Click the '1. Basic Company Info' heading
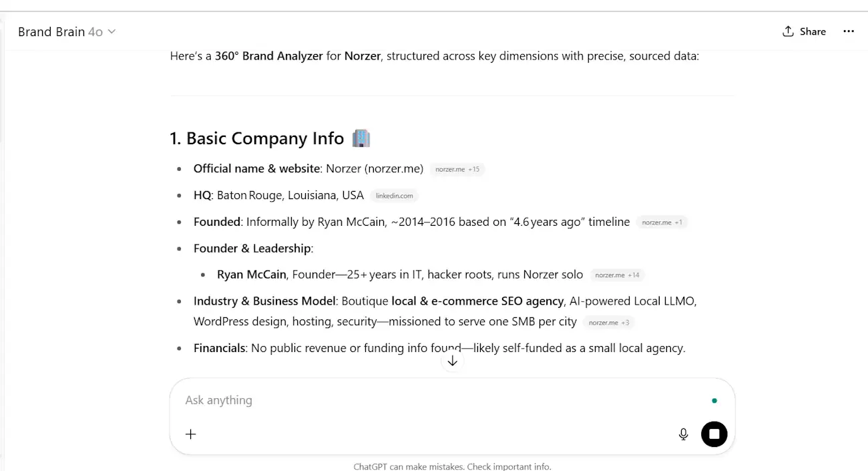The image size is (868, 471). pos(256,138)
